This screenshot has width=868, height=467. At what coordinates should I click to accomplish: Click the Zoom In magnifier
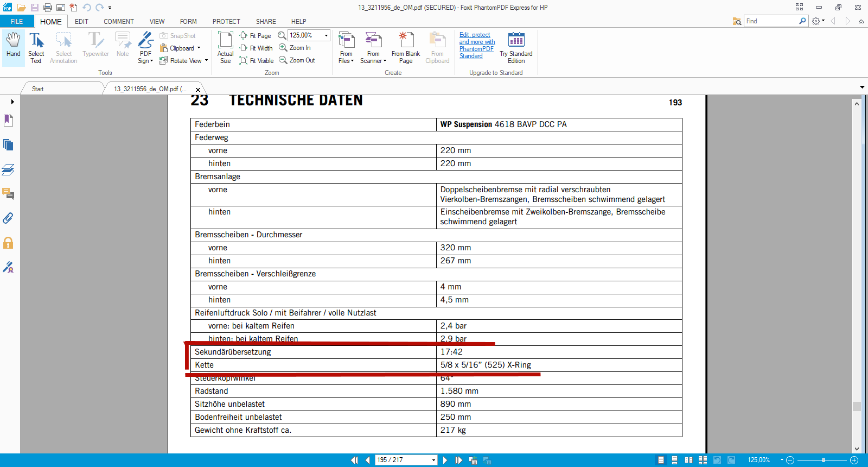click(295, 48)
